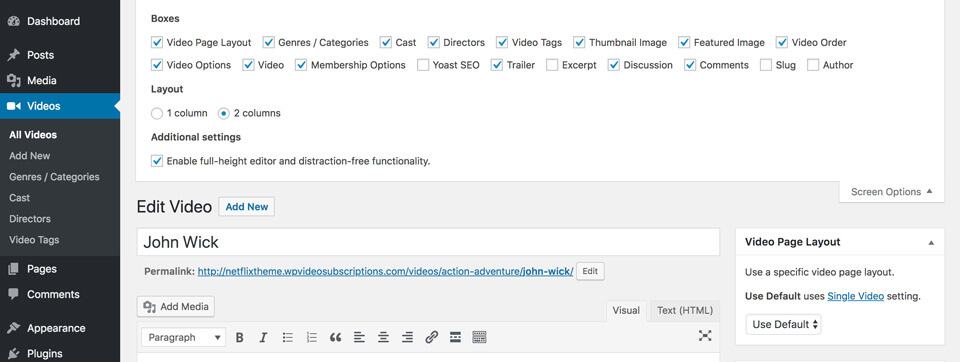The height and width of the screenshot is (362, 960).
Task: Enable the Excerpt box
Action: tap(552, 65)
